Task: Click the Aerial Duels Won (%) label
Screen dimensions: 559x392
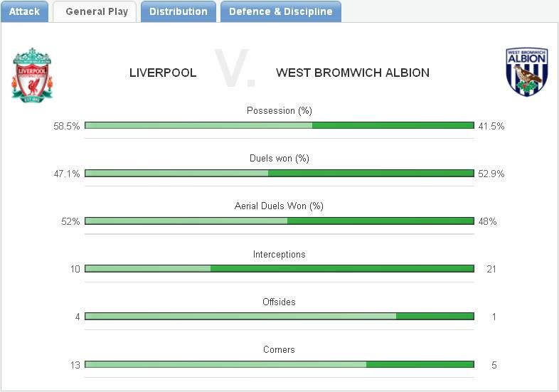Action: [x=279, y=206]
